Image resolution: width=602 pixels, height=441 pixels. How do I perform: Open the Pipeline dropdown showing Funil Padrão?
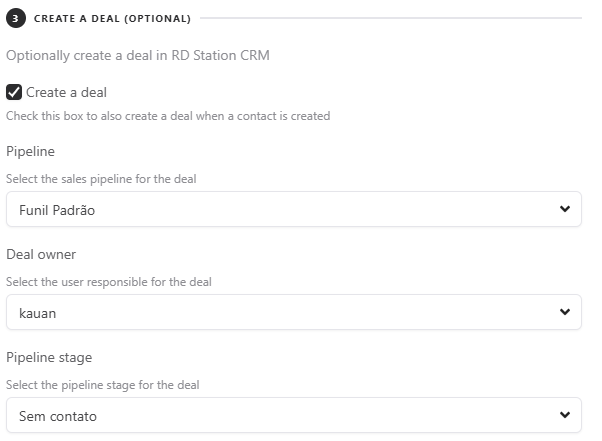click(x=293, y=209)
